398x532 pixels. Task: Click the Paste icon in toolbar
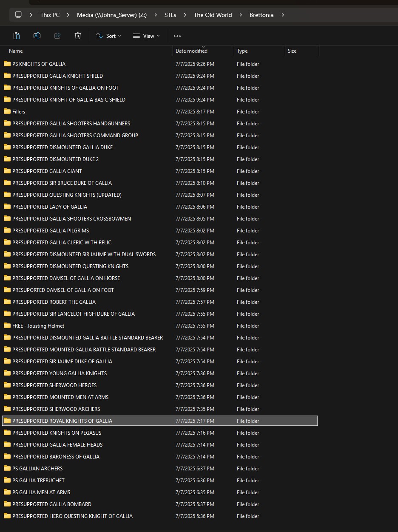pos(17,36)
